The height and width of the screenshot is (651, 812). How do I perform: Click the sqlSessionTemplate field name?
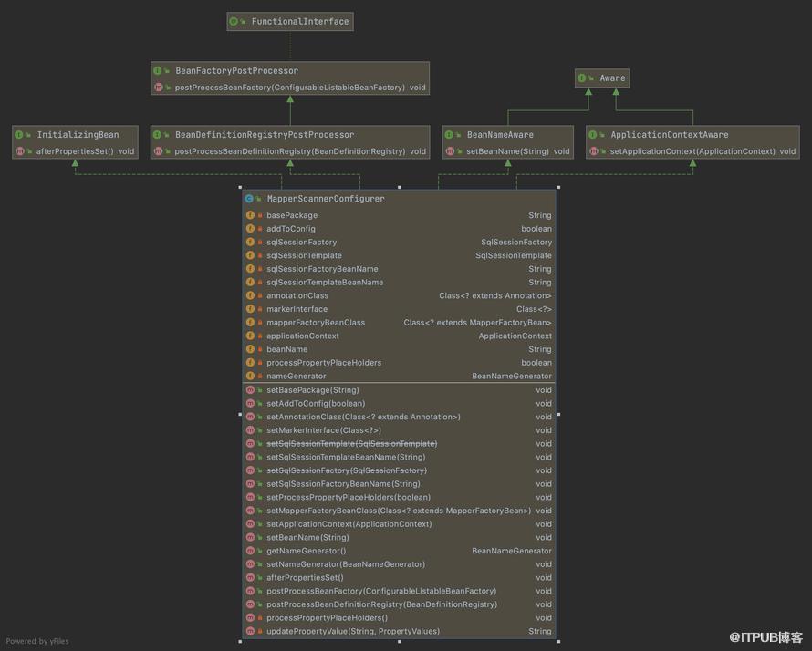304,255
